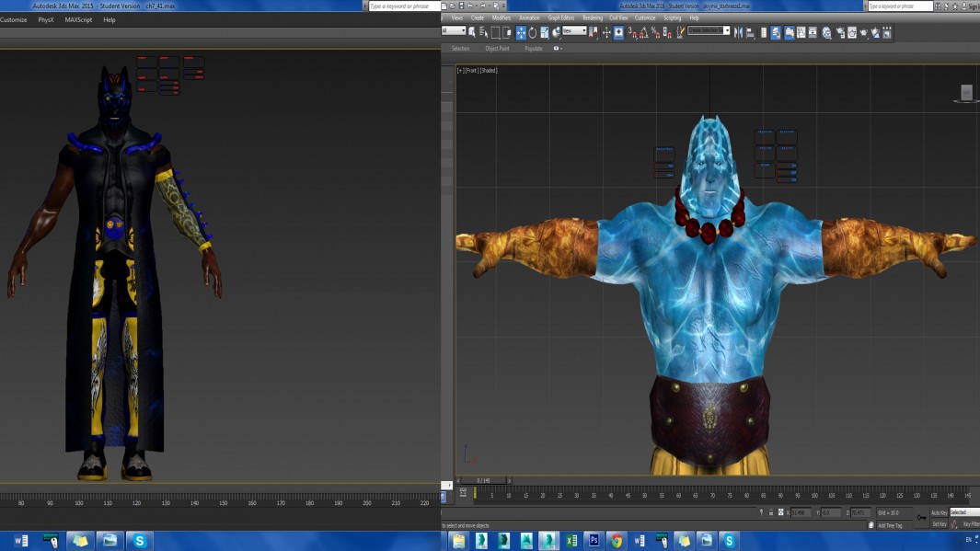Open the Schematic View icon
This screenshot has width=980, height=551.
coord(813,32)
